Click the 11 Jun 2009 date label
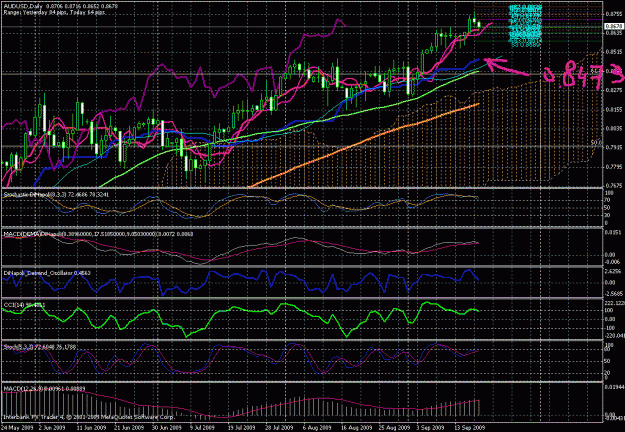 pos(90,428)
